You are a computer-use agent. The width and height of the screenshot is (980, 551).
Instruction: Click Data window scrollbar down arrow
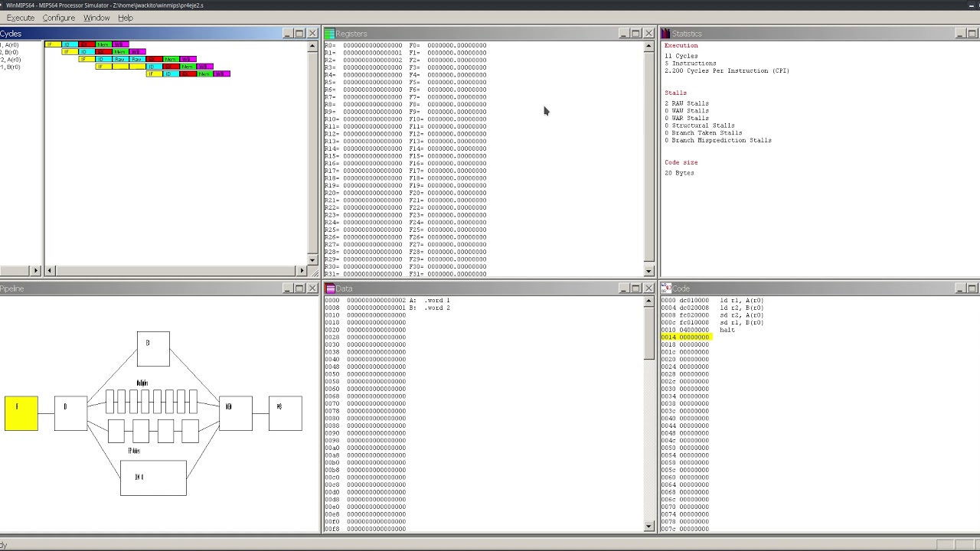pos(649,526)
